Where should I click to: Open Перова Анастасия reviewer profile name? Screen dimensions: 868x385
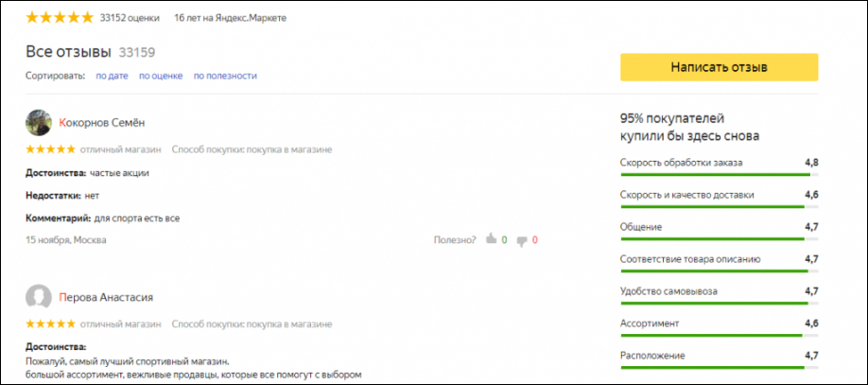coord(105,298)
